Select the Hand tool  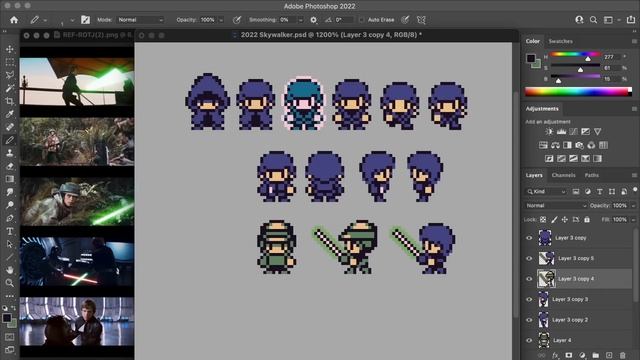point(10,270)
